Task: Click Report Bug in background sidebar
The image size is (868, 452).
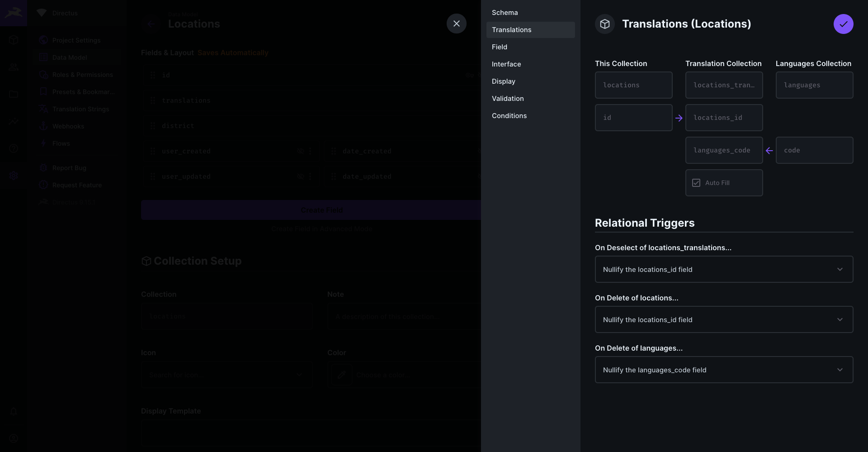Action: [x=77, y=168]
